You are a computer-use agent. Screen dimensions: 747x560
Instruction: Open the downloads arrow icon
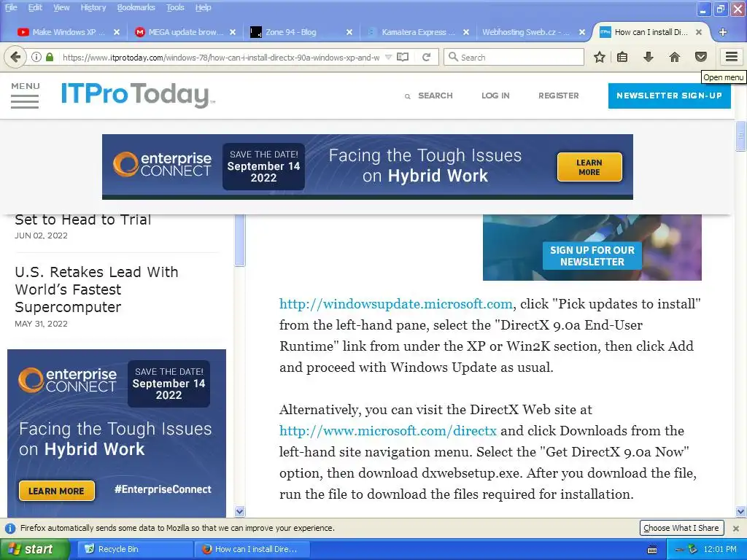click(649, 57)
